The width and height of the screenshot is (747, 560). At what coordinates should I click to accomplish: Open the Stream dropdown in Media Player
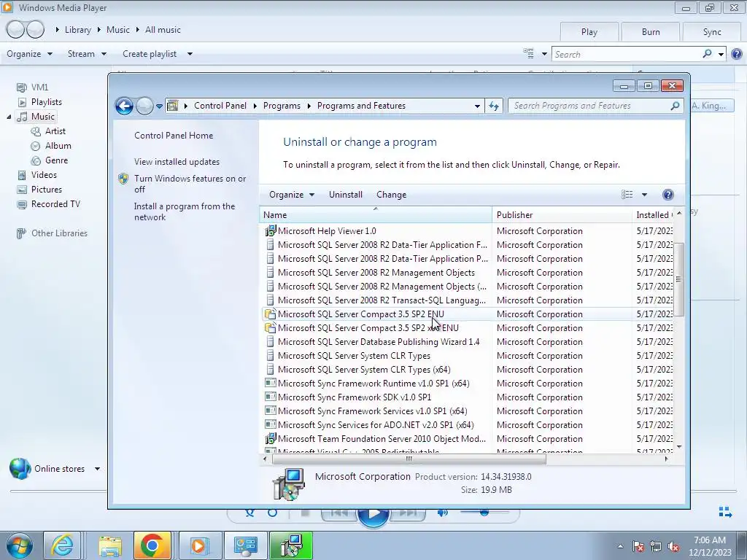coord(87,54)
